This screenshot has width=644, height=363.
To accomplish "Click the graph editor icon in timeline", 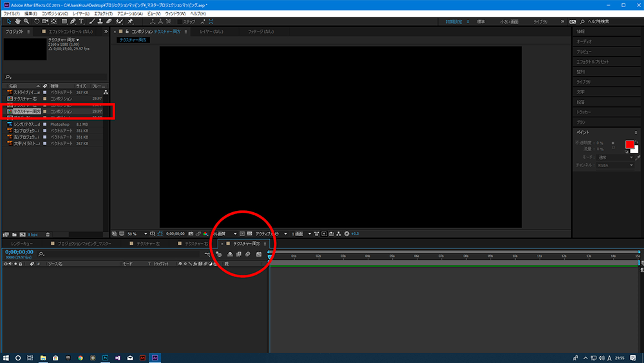I will pos(259,254).
